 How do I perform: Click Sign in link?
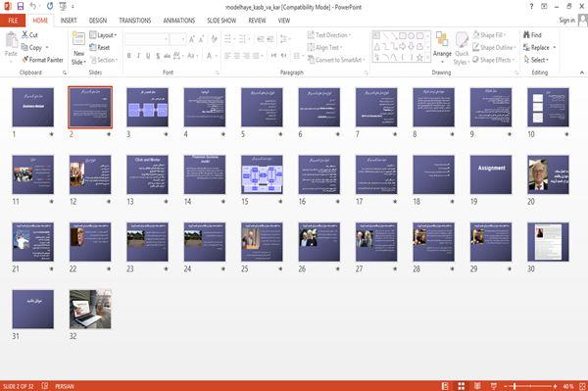(x=567, y=21)
